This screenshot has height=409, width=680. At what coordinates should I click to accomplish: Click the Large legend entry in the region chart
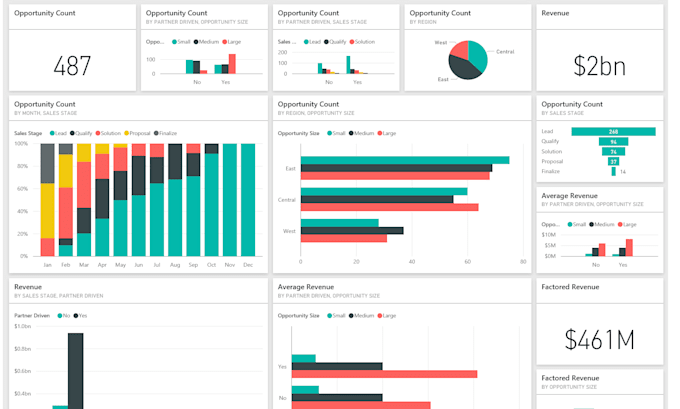pos(387,133)
